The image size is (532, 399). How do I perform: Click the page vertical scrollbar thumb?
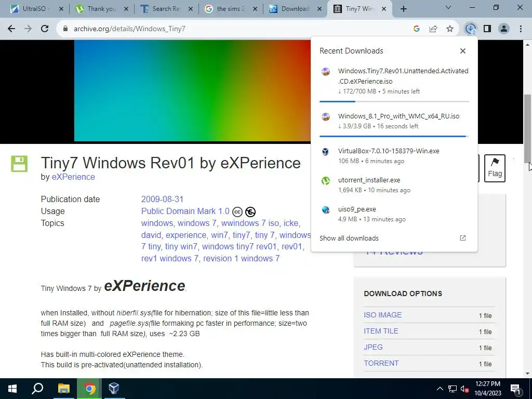click(x=527, y=128)
